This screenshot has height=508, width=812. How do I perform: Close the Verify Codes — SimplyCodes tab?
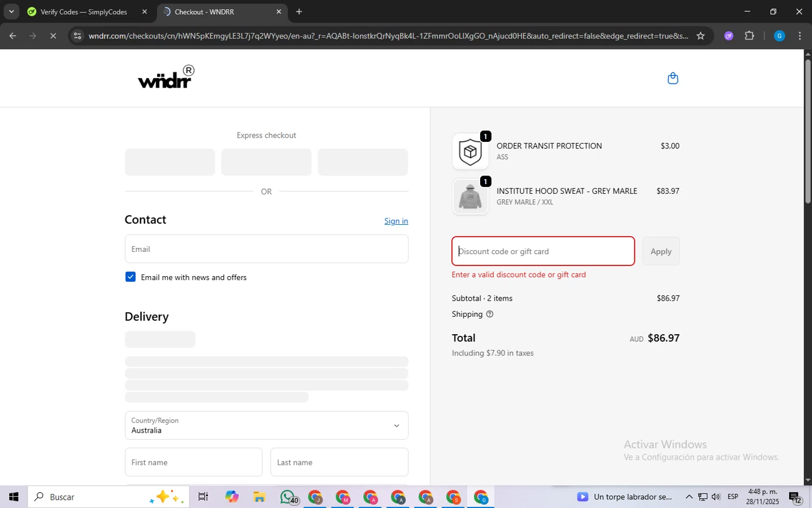coord(145,11)
